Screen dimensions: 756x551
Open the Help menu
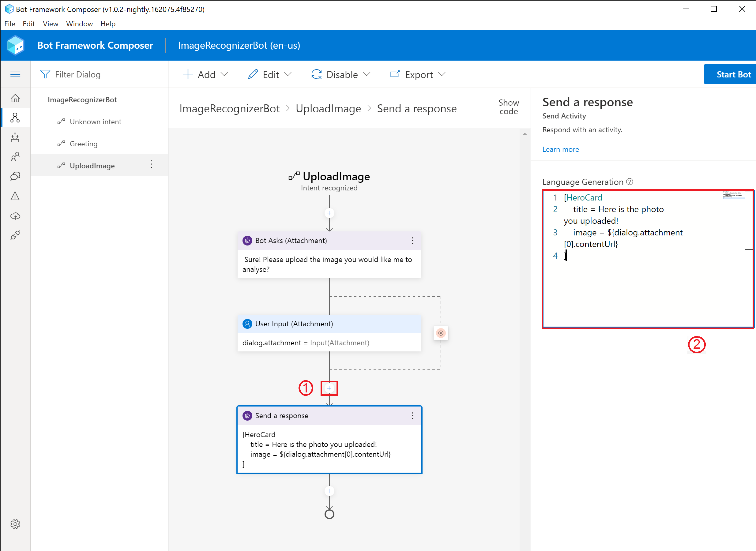pyautogui.click(x=108, y=24)
